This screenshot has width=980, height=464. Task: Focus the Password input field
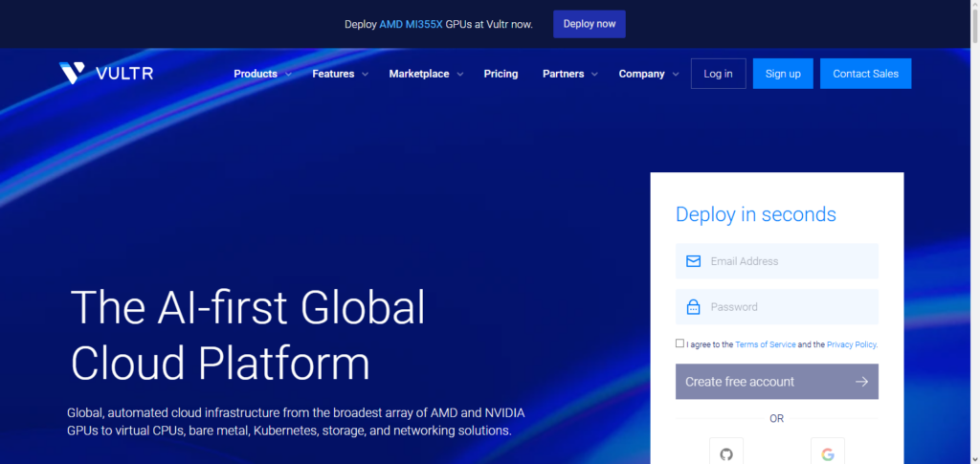pyautogui.click(x=777, y=307)
